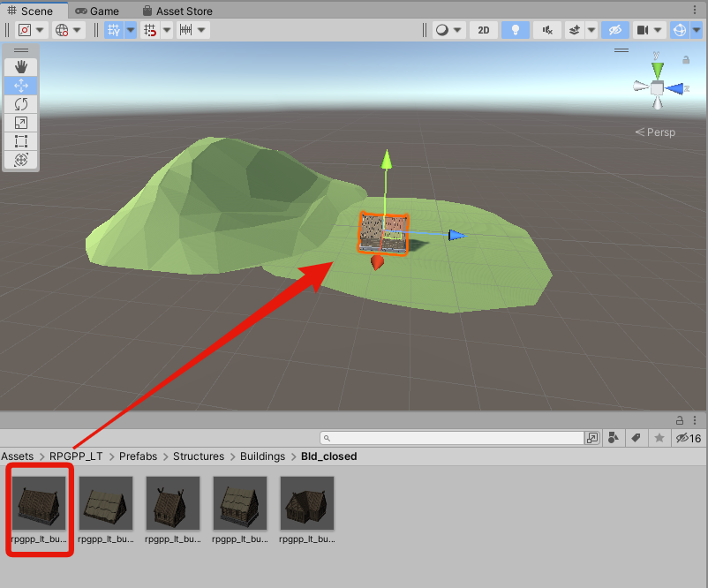The image size is (708, 588).
Task: Open search in new window icon
Action: pos(592,438)
